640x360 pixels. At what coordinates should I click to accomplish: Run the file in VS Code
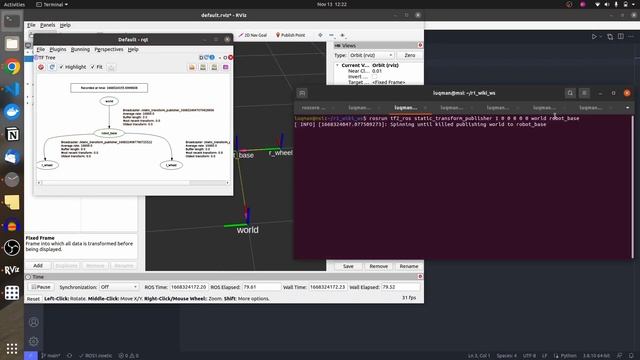pos(594,36)
